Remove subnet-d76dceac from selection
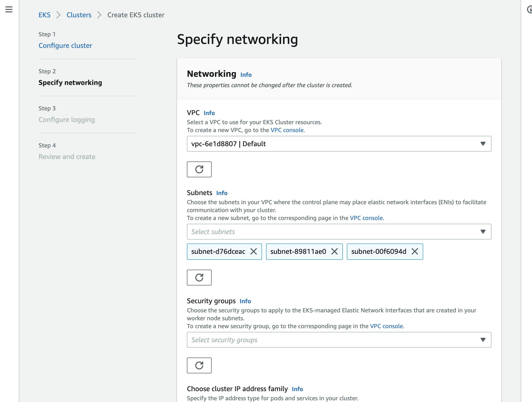This screenshot has height=402, width=532. click(x=254, y=251)
